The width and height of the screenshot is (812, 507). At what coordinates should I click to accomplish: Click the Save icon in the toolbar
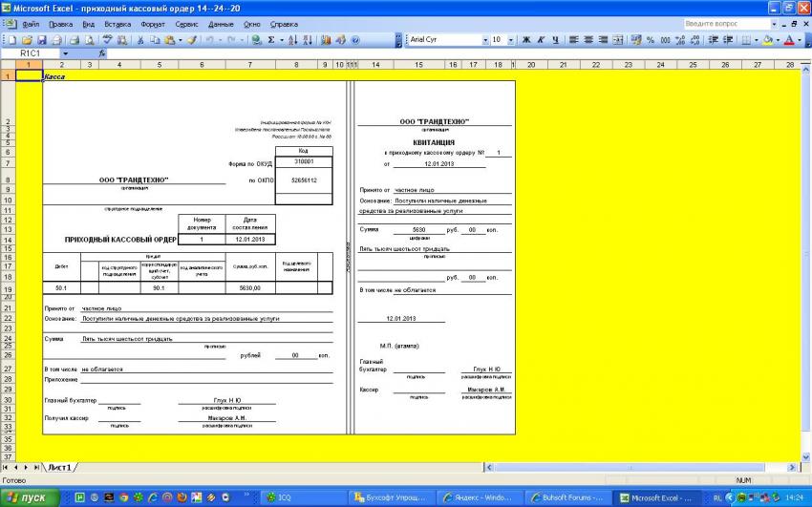click(x=43, y=40)
